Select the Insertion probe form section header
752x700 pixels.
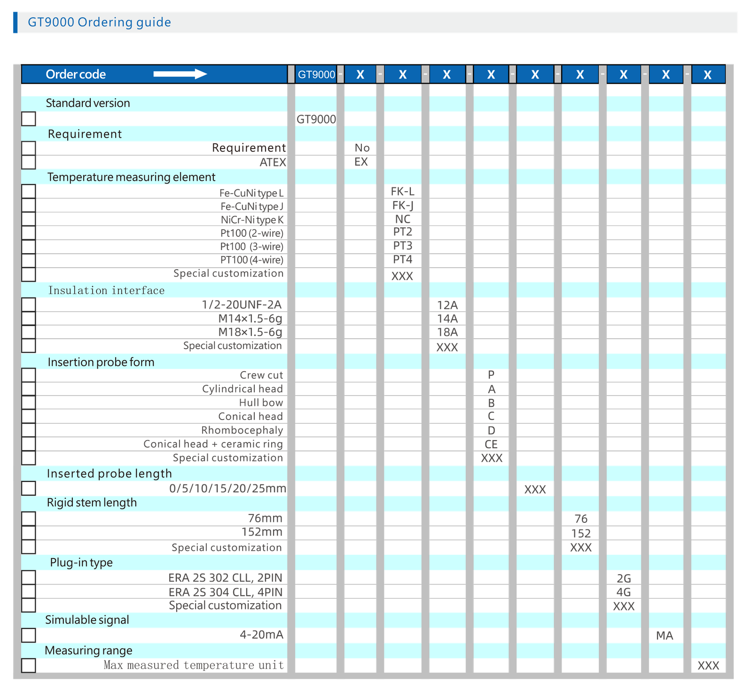pos(101,362)
